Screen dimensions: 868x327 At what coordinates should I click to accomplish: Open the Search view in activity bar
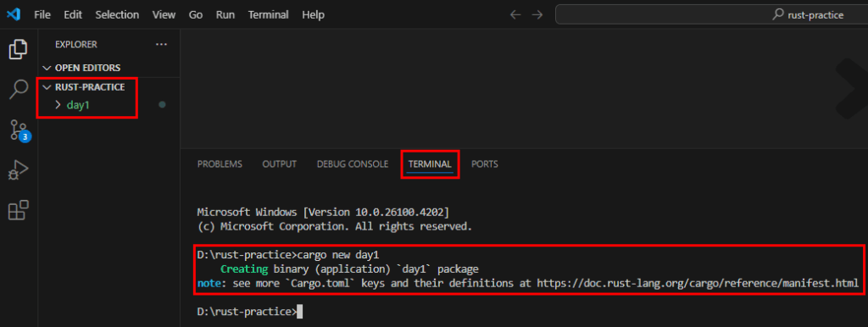tap(19, 89)
